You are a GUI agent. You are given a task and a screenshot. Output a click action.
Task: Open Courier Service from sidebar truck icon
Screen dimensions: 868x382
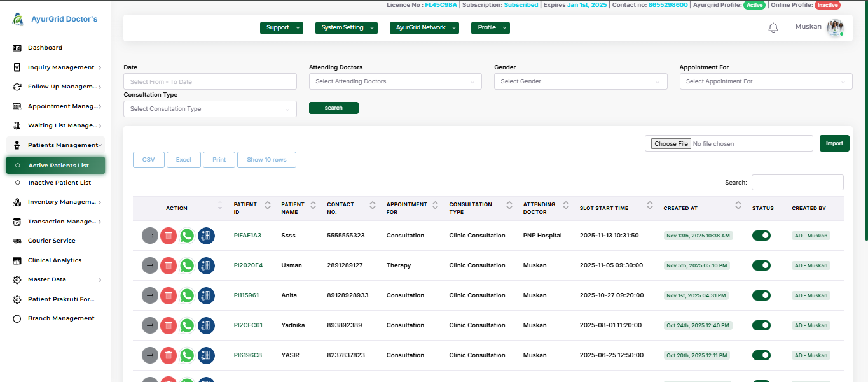(x=17, y=241)
